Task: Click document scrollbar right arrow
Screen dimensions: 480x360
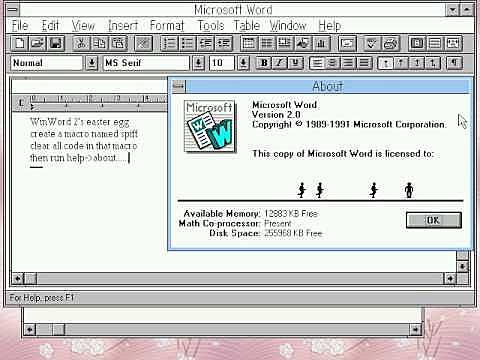Action: [x=450, y=278]
